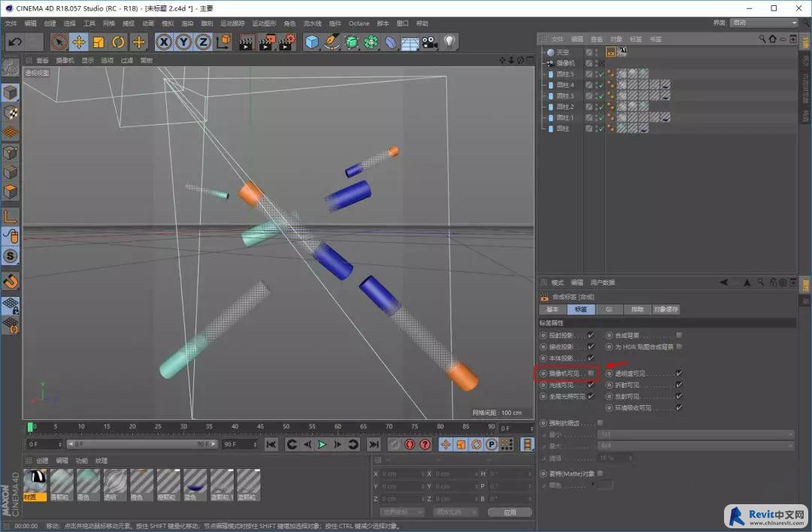Image resolution: width=812 pixels, height=532 pixels.
Task: Open the 文件 menu in the main menu bar
Action: (x=11, y=23)
